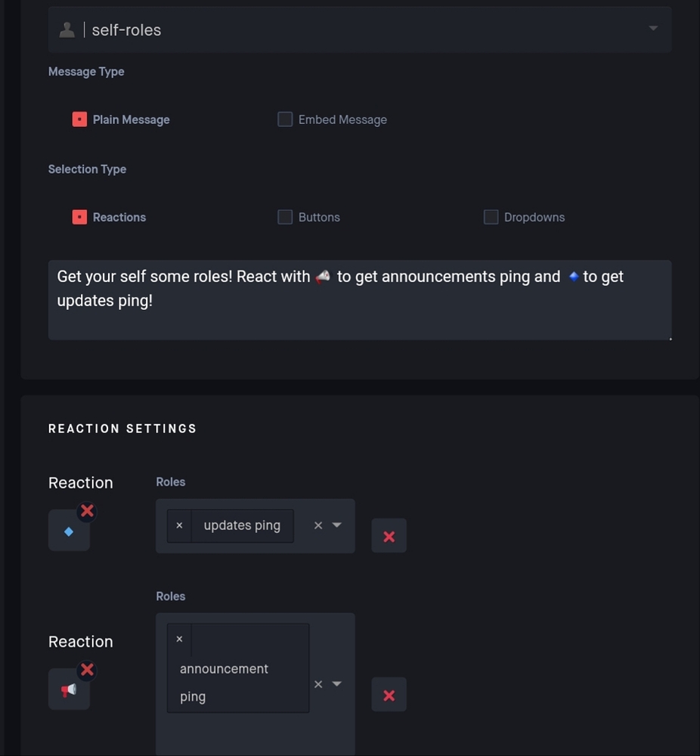Select Dropdowns as the selection type
This screenshot has height=756, width=700.
(x=490, y=217)
